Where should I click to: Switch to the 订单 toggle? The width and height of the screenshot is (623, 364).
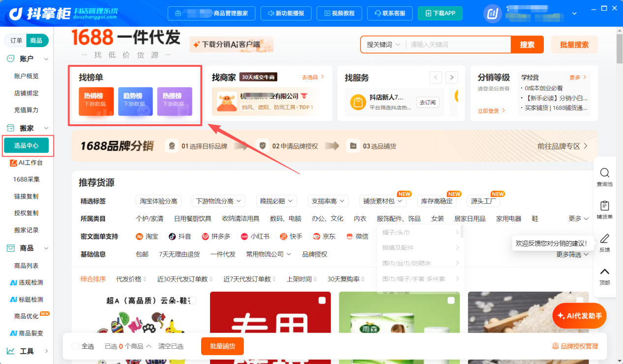click(x=16, y=40)
